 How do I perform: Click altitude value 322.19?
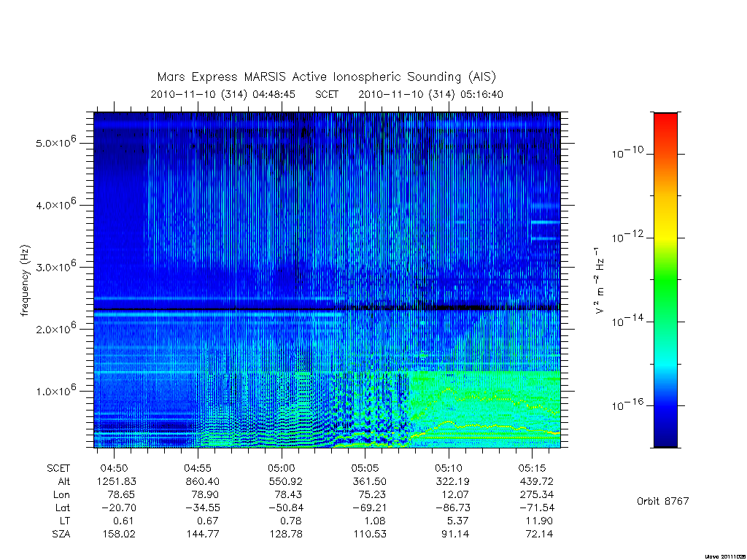453,481
